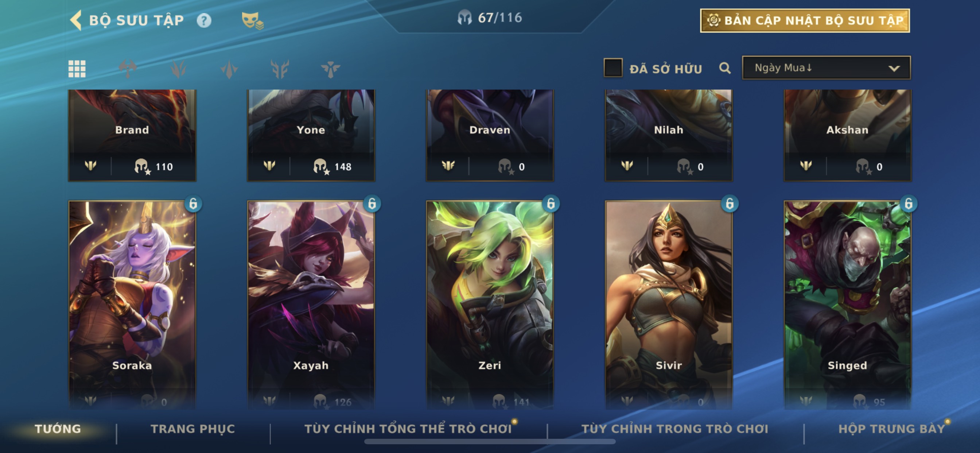Click Bản Cập Nhật Bộ Sưu Tập button

pos(805,20)
